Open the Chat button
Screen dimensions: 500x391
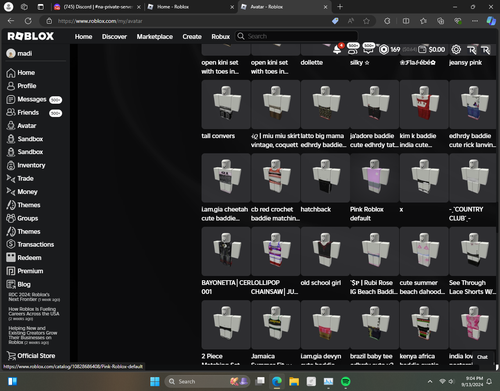(x=482, y=357)
